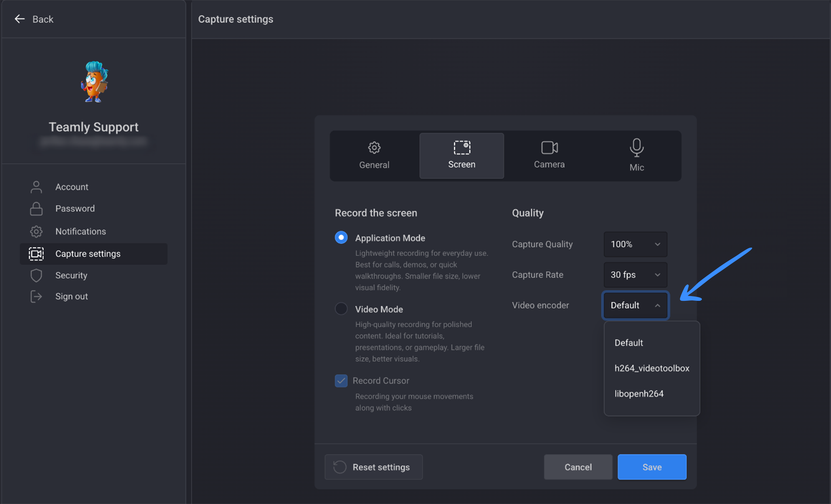
Task: Click the chevron on the Capture Quality dropdown
Action: pos(657,244)
